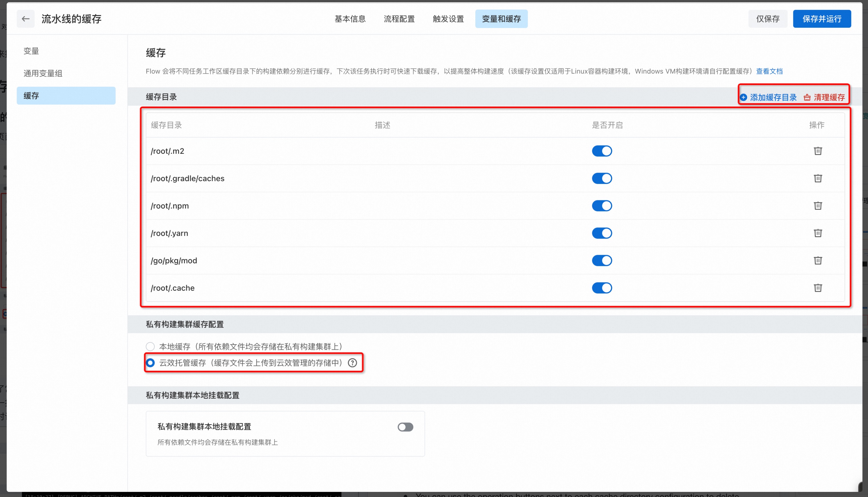
Task: Select the 云效托管缓存 radio option
Action: coord(150,363)
